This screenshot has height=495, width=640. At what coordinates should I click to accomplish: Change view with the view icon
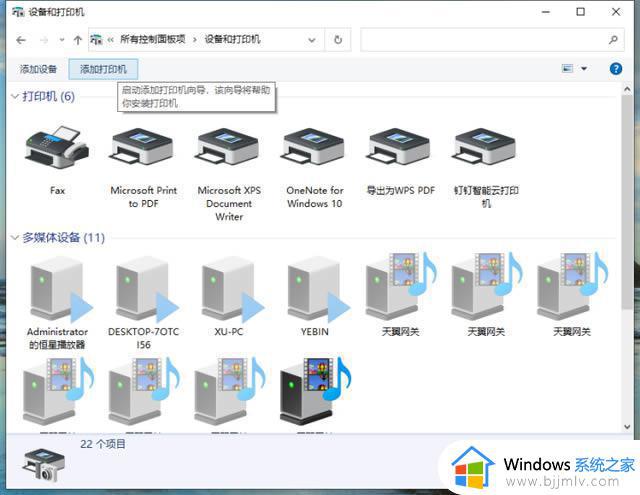point(567,69)
